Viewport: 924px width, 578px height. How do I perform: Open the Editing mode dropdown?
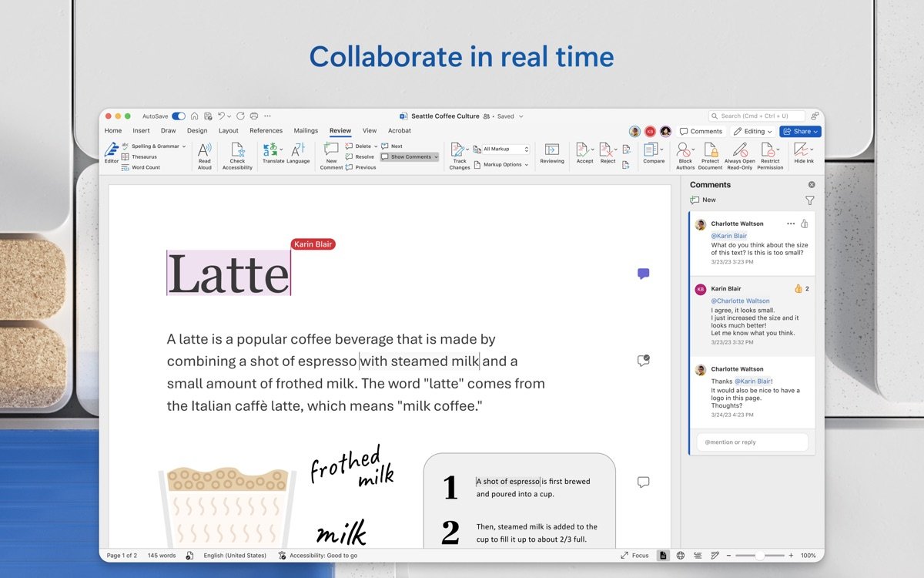752,131
